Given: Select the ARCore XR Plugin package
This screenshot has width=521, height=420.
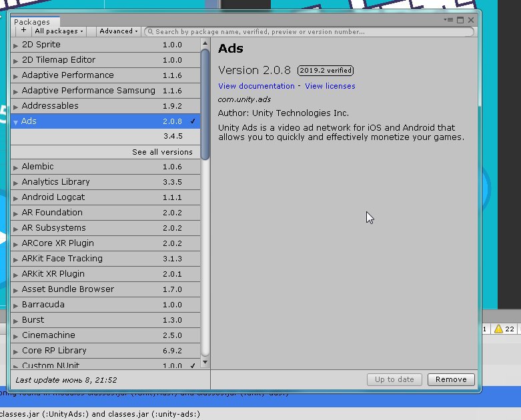Looking at the screenshot, I should tap(105, 243).
